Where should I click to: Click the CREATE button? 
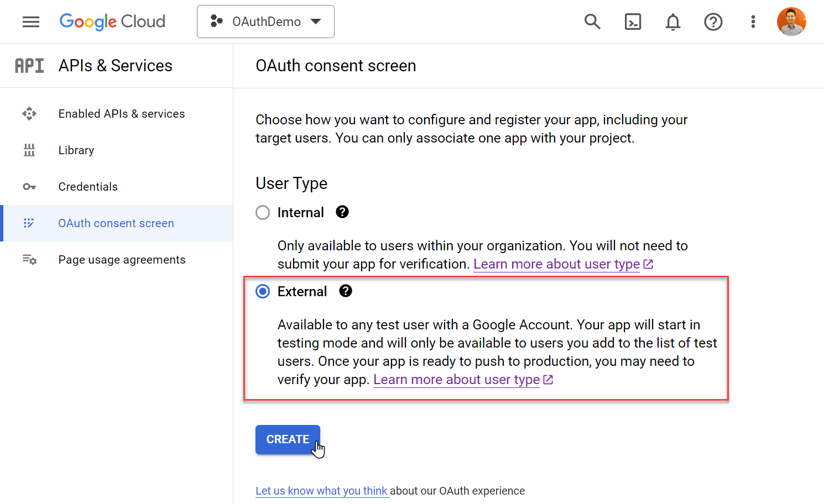coord(288,439)
